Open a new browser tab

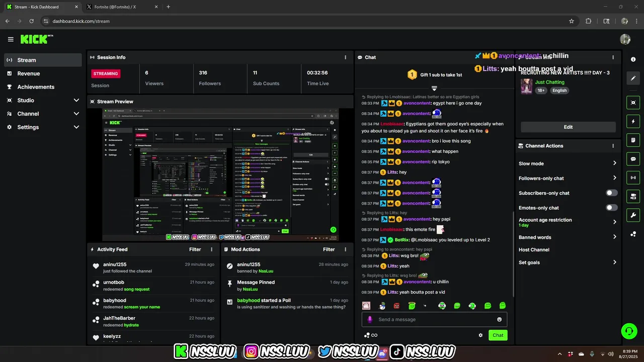click(x=168, y=7)
